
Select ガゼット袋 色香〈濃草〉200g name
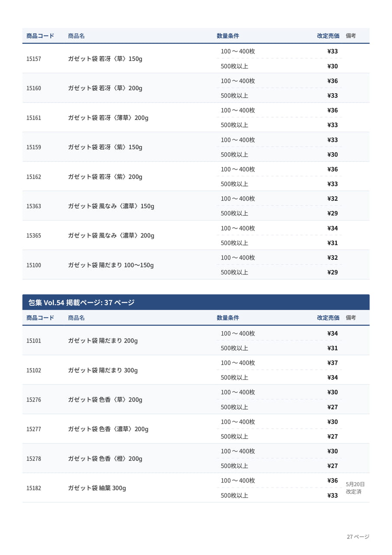[x=108, y=429]
